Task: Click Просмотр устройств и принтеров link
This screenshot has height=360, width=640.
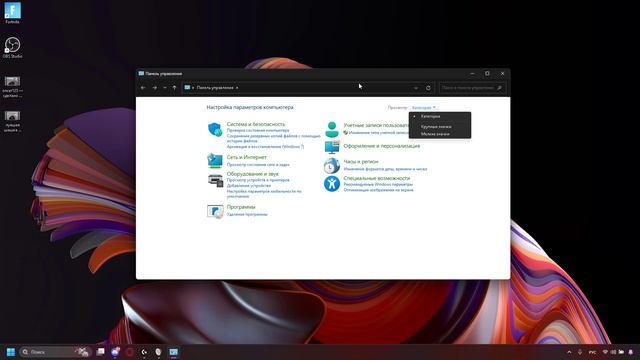Action: pos(258,180)
